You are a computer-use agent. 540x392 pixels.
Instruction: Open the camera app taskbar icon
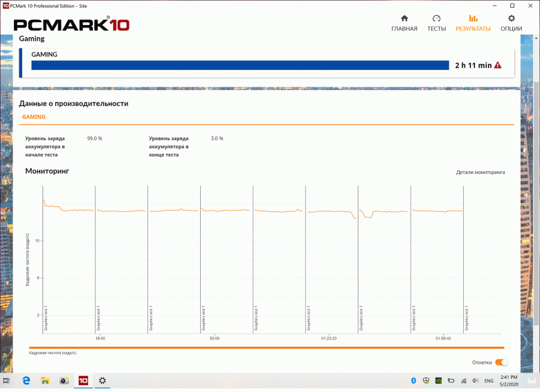[x=64, y=381]
